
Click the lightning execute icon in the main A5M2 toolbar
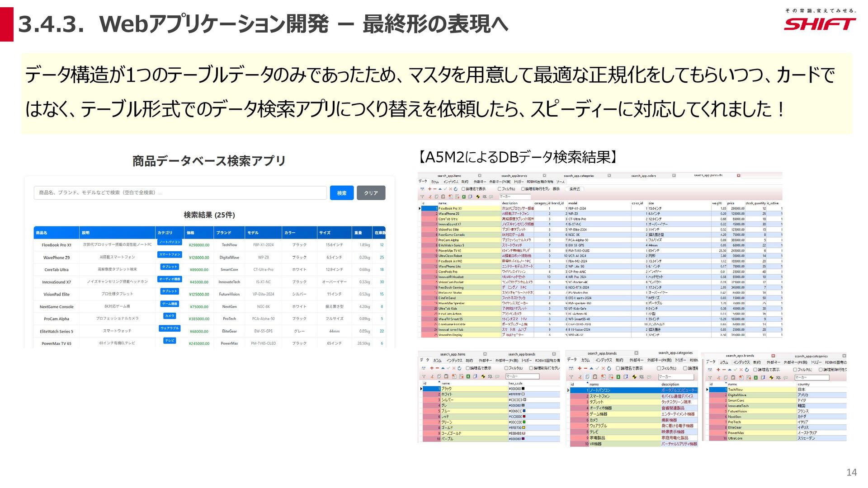tap(478, 197)
